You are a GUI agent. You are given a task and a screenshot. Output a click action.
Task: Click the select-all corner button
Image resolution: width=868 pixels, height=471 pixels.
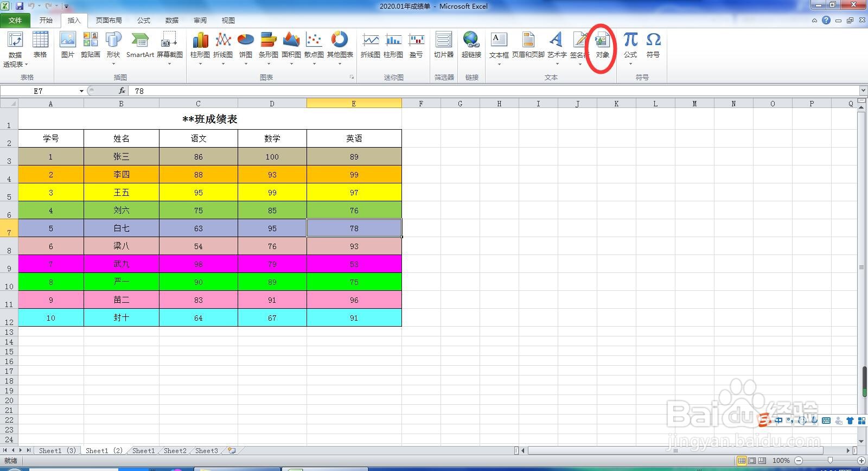[9, 103]
